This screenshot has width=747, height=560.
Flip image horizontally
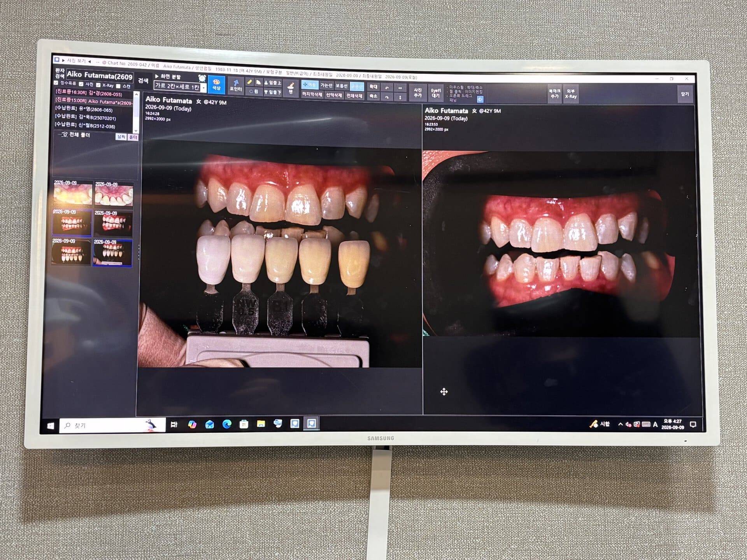[x=400, y=88]
